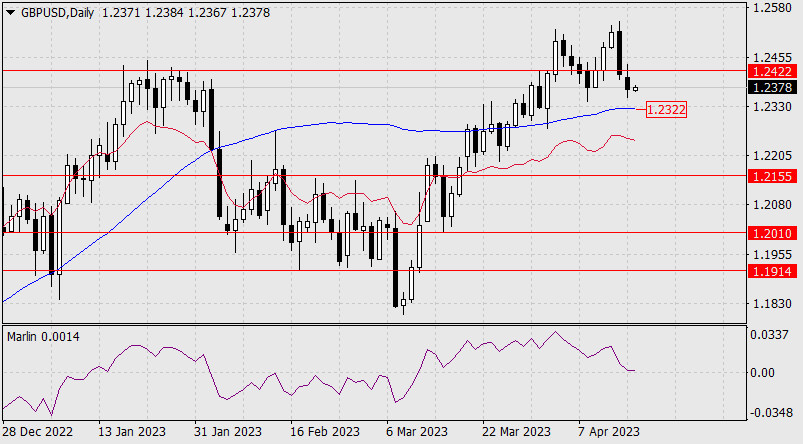
Task: Select the OHLC values 1.2371 1.2384 1.2367 1.2378
Action: [x=186, y=13]
